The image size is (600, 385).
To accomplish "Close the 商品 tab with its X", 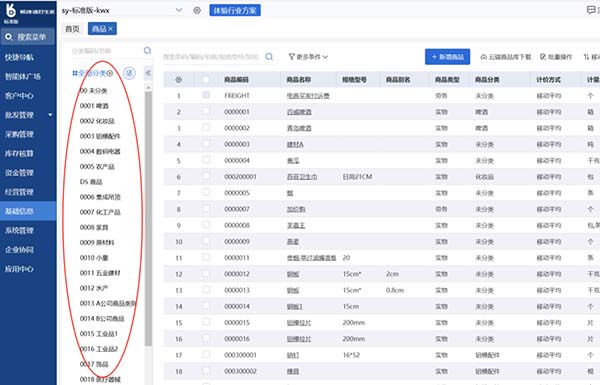I will pyautogui.click(x=111, y=29).
